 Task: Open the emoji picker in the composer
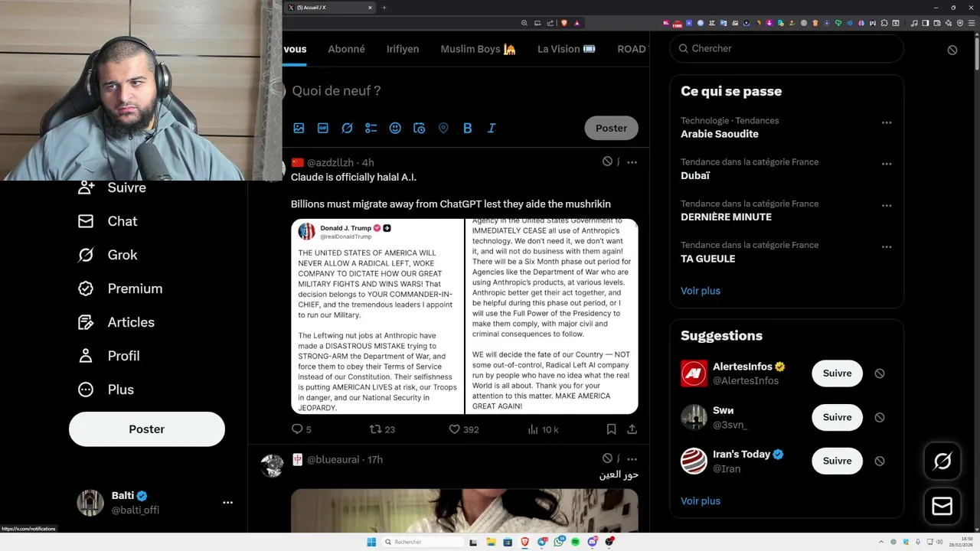pos(395,128)
